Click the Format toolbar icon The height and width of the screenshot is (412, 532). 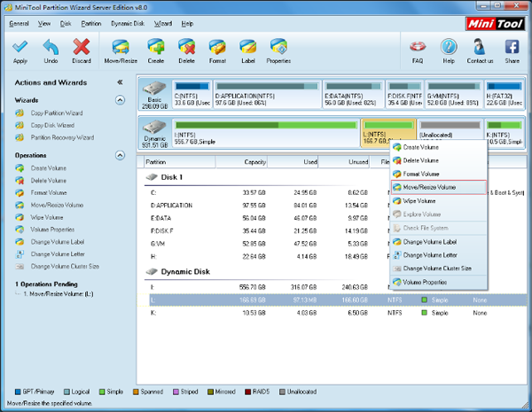pyautogui.click(x=217, y=47)
